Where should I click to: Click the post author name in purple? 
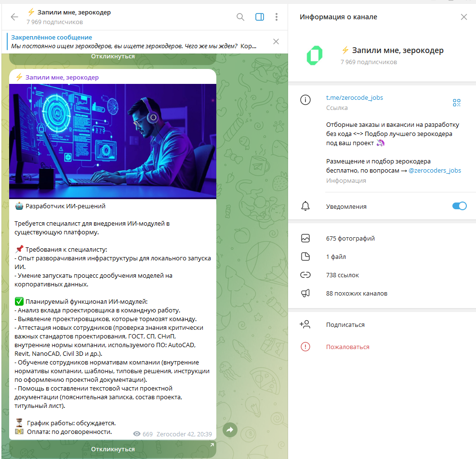62,78
